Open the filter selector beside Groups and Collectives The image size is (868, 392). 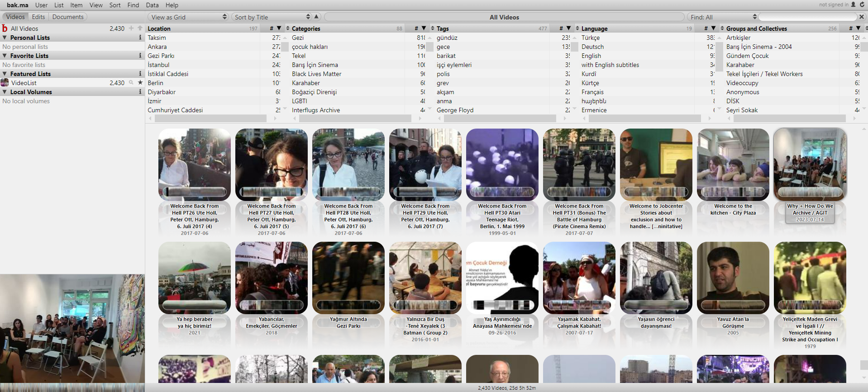click(x=722, y=29)
